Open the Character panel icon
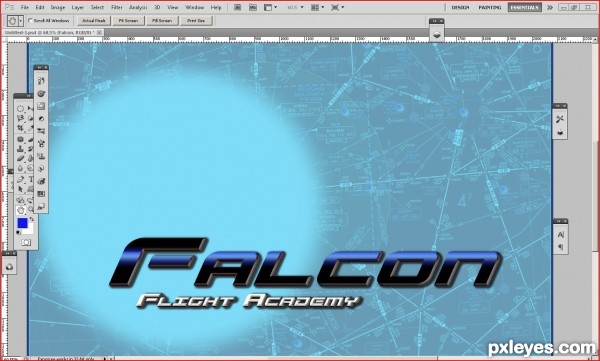The height and width of the screenshot is (361, 600). (561, 235)
